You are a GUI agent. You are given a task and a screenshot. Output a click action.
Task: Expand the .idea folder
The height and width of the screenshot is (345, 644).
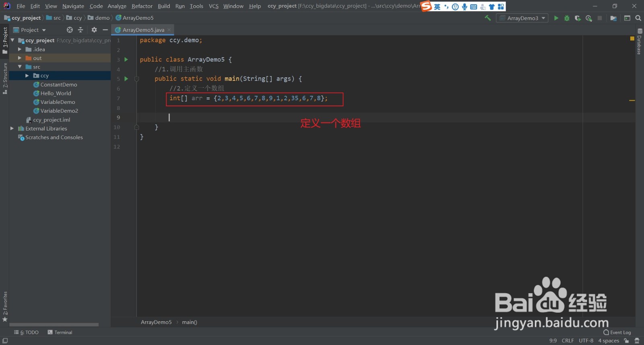20,49
